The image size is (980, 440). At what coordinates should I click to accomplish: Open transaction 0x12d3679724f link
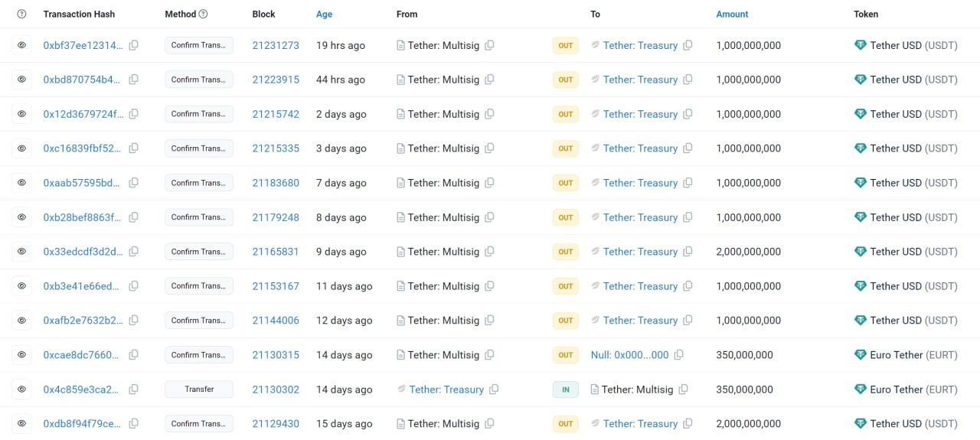point(83,114)
